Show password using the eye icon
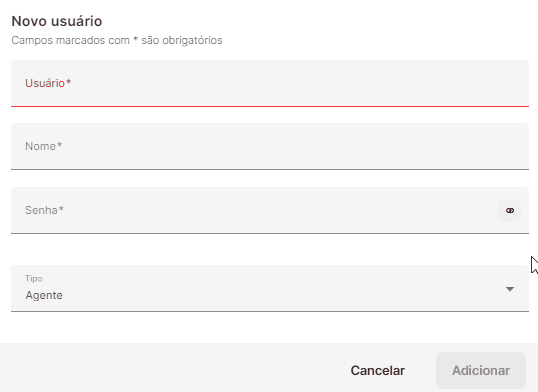 click(x=510, y=210)
